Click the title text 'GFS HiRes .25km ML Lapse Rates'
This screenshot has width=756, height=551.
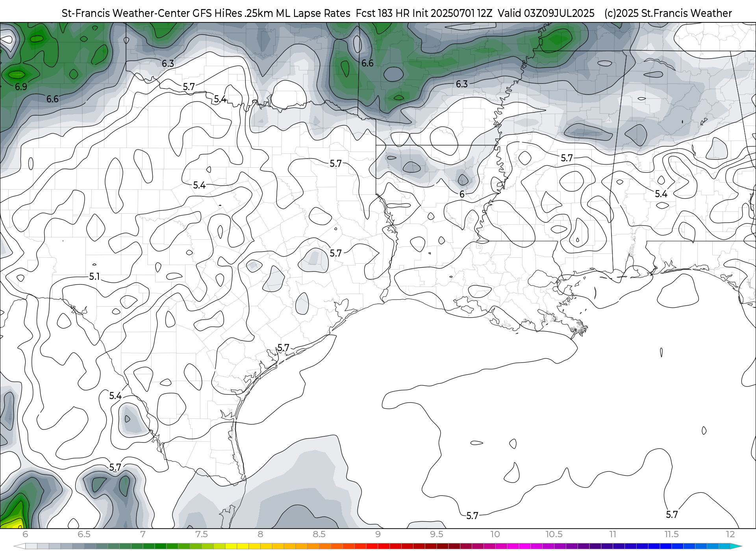coord(271,13)
